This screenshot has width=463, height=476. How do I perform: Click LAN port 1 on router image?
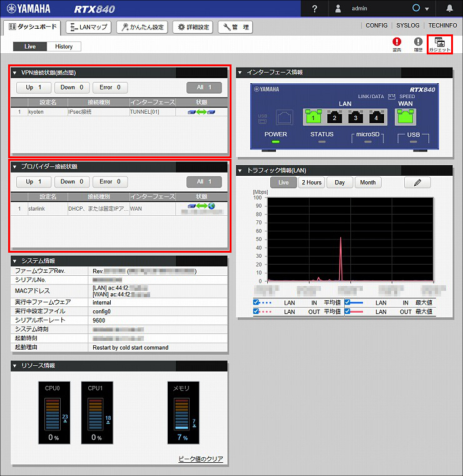click(x=312, y=117)
